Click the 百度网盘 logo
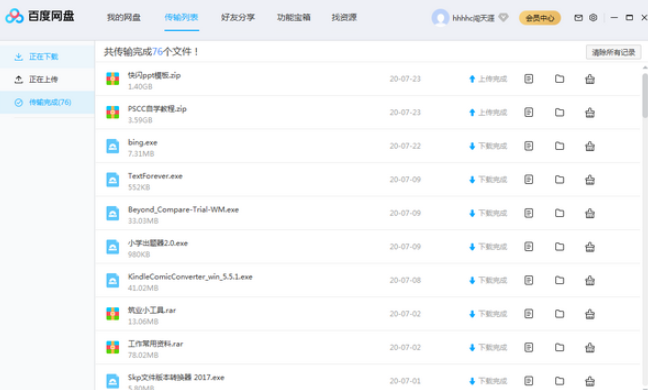The height and width of the screenshot is (390, 648). point(40,16)
